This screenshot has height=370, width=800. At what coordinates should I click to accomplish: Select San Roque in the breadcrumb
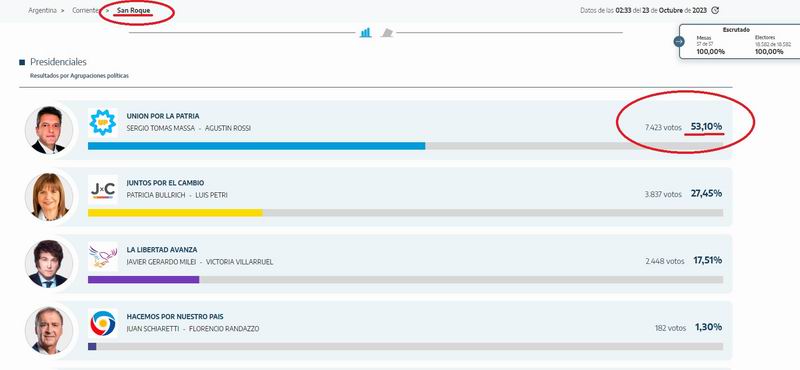coord(134,10)
